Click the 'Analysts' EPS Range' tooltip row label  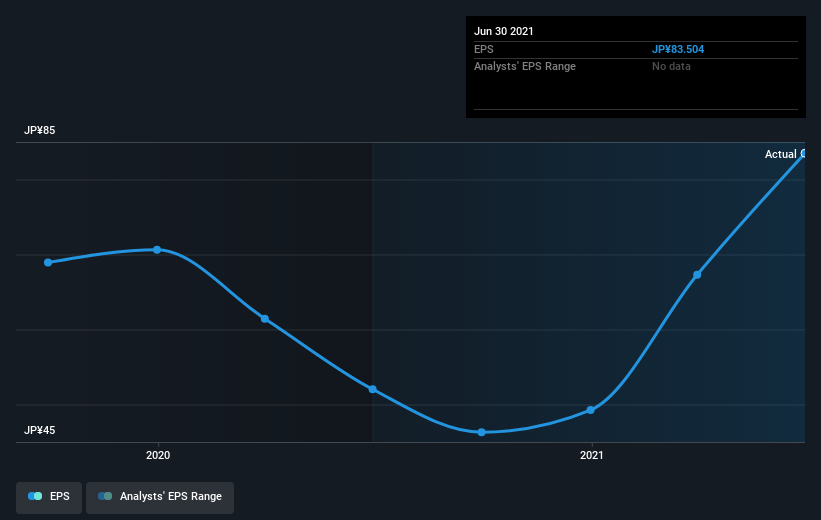click(525, 67)
